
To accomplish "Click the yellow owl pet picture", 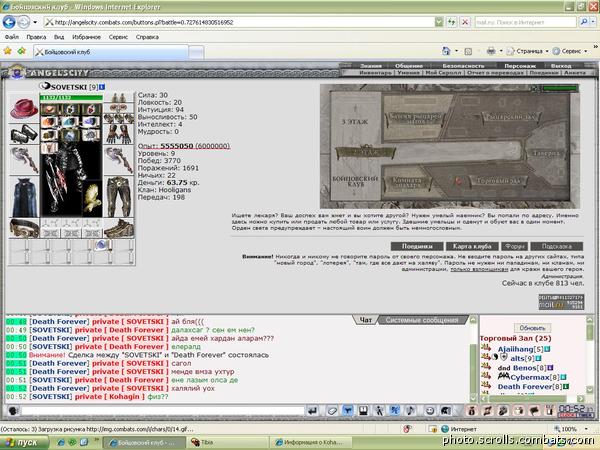I will pos(92,197).
